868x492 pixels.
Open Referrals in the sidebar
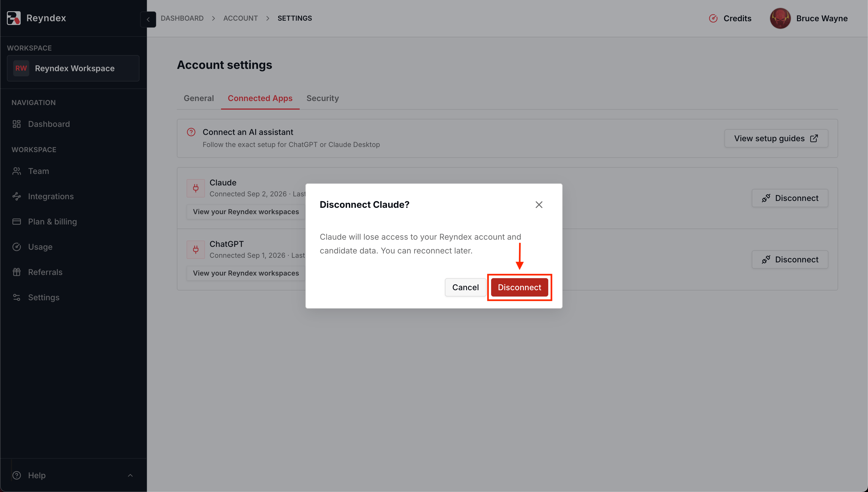click(45, 272)
